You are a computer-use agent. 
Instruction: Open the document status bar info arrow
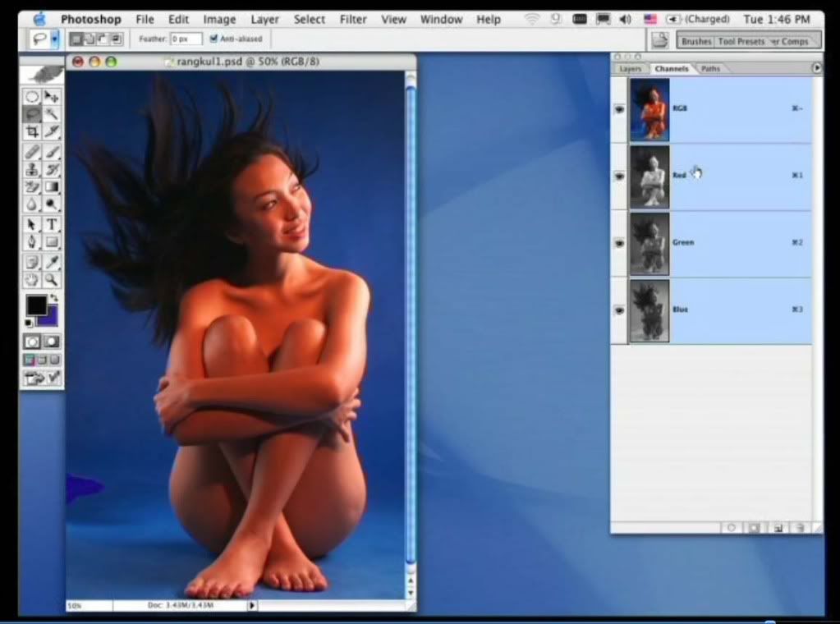coord(251,606)
